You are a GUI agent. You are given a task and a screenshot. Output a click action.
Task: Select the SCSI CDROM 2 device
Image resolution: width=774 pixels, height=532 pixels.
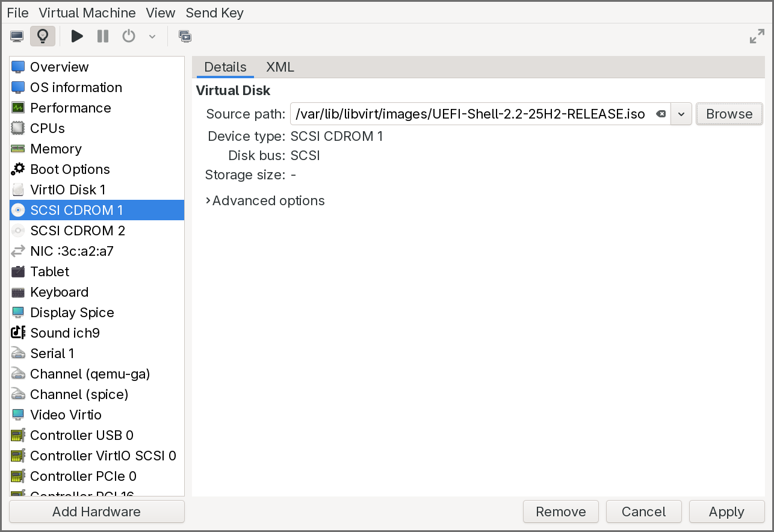tap(78, 230)
